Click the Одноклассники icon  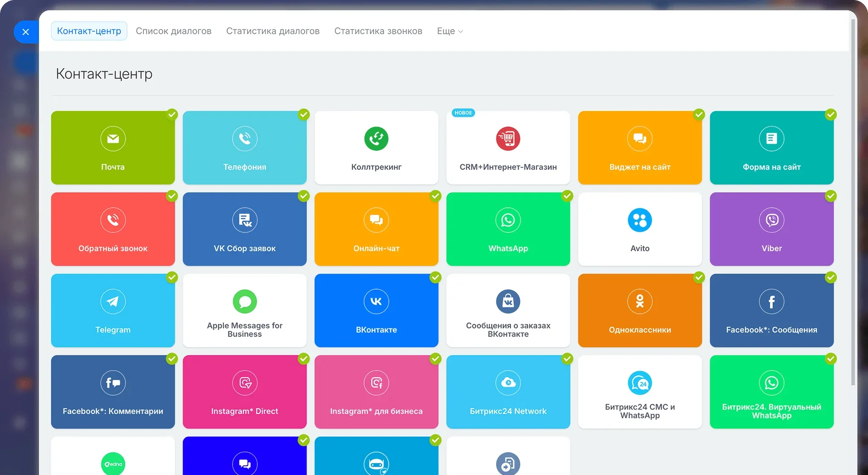(x=640, y=301)
